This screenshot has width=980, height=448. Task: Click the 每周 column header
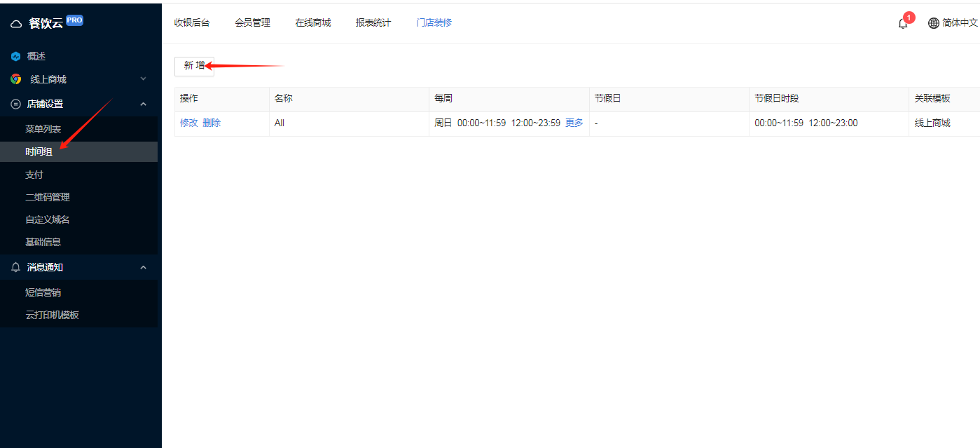pos(509,99)
